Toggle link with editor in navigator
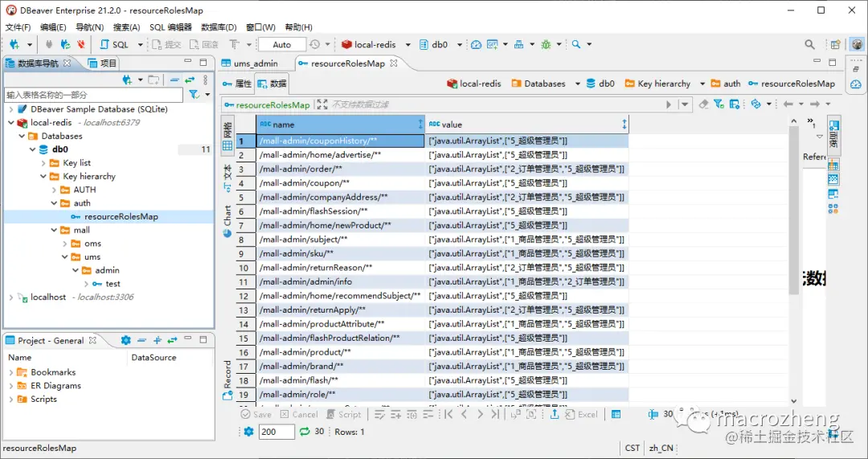 (190, 80)
